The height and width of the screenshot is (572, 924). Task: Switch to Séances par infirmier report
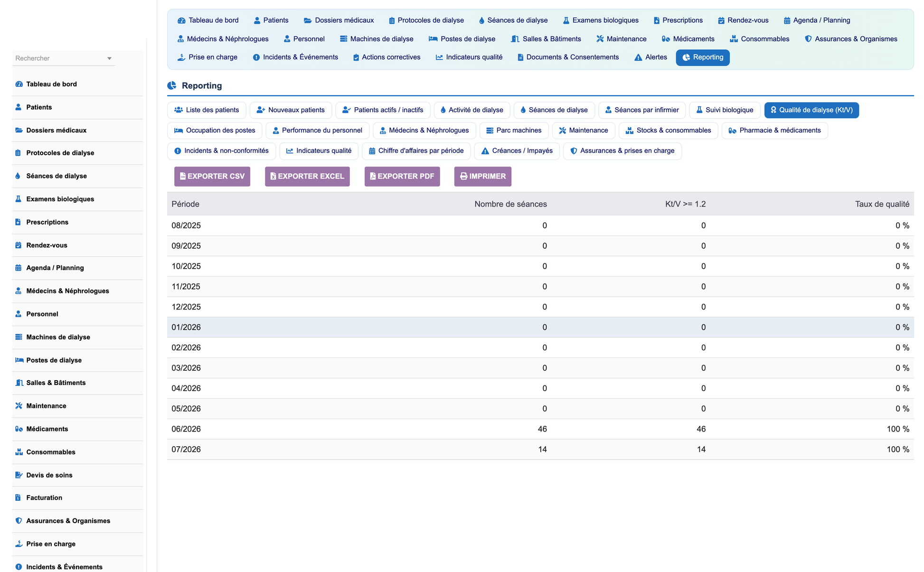pyautogui.click(x=642, y=110)
